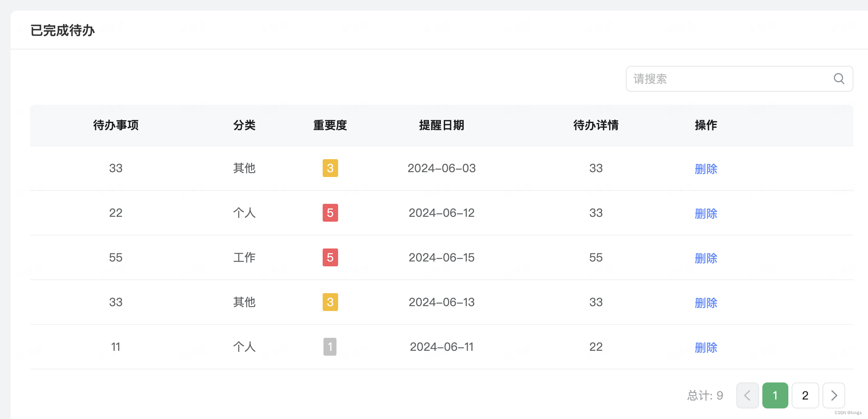The height and width of the screenshot is (419, 868).
Task: Delete the row dated 2024-06-11
Action: tap(706, 348)
